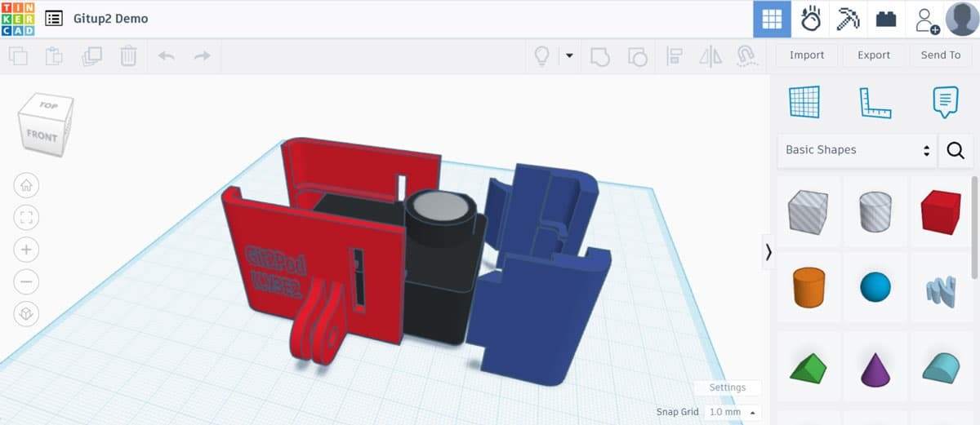Click the Align tool icon
The height and width of the screenshot is (425, 980).
(675, 56)
